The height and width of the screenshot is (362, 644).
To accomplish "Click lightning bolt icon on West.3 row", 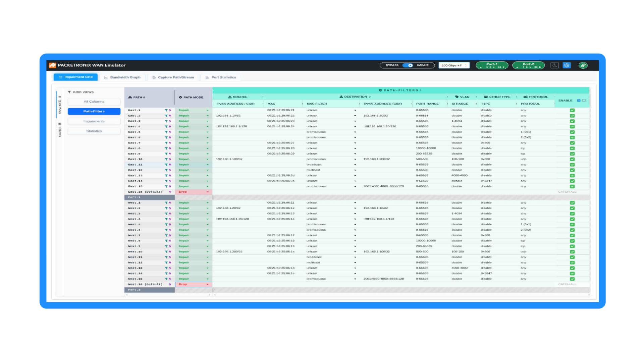I will coord(170,214).
